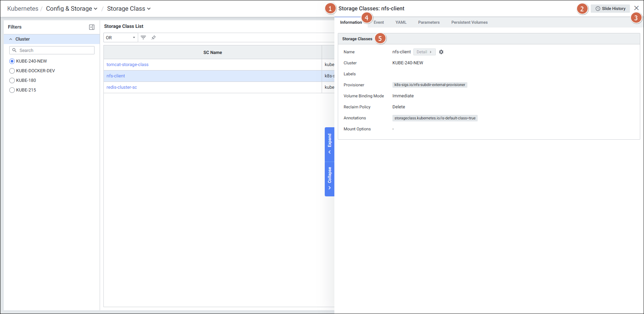The width and height of the screenshot is (644, 314).
Task: Close the Storage Classes slide panel
Action: pos(636,8)
